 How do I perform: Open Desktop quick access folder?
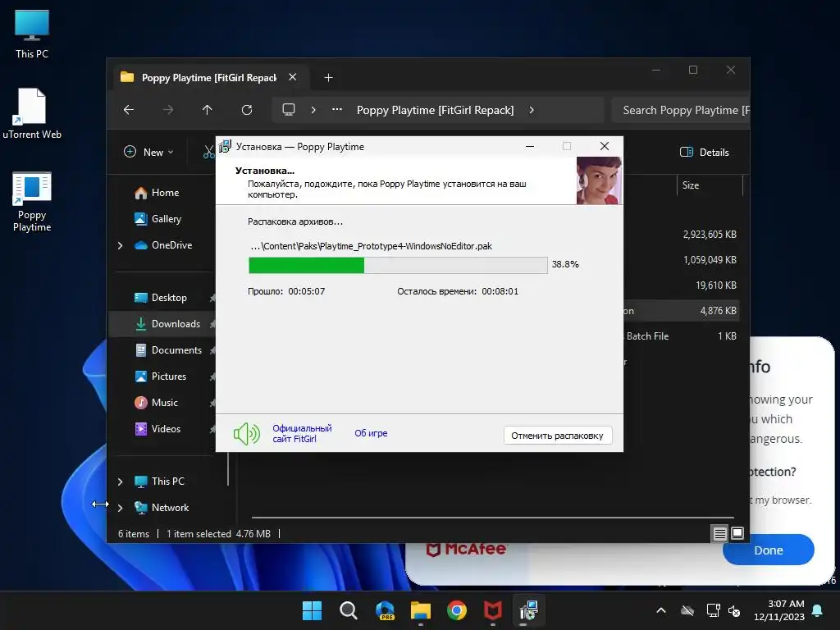(x=160, y=298)
